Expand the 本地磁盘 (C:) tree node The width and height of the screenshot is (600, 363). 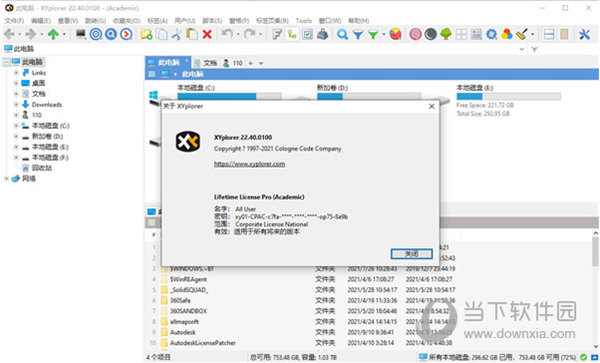point(16,125)
